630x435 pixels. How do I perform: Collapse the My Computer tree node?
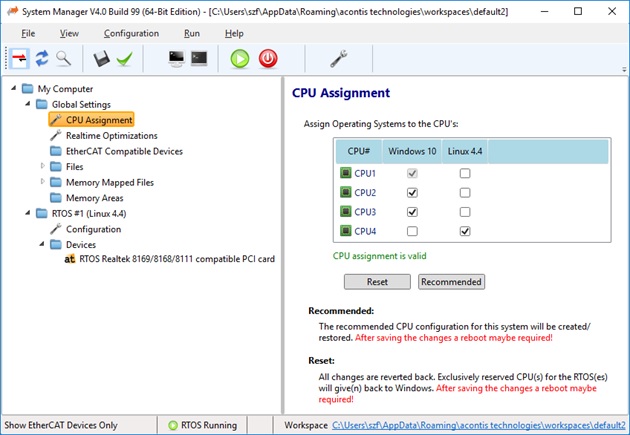(14, 88)
